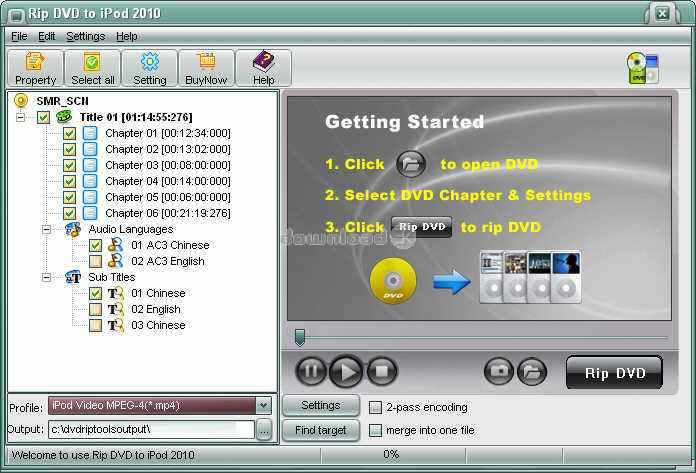Collapse the Audio Languages tree node

pos(46,229)
